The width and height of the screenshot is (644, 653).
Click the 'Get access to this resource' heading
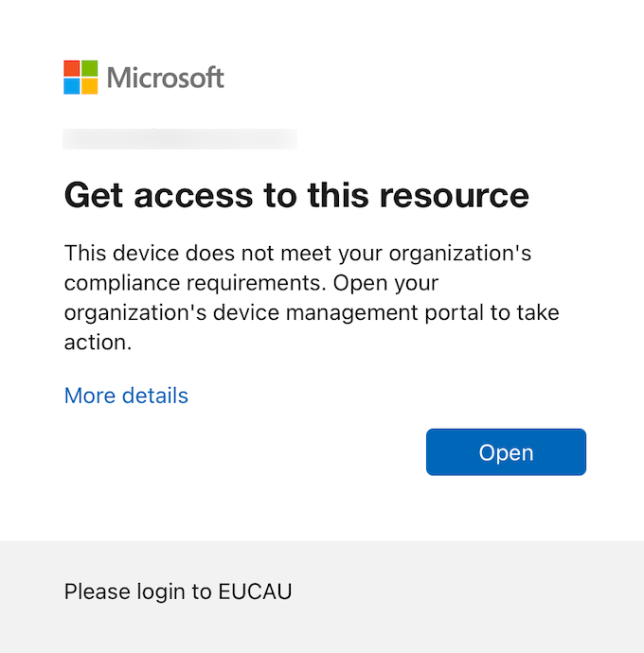click(296, 196)
